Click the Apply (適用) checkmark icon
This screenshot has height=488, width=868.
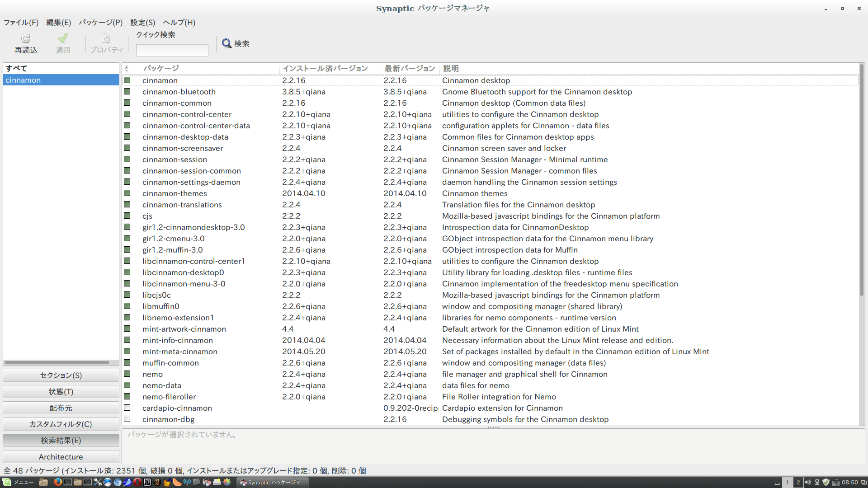click(x=63, y=38)
